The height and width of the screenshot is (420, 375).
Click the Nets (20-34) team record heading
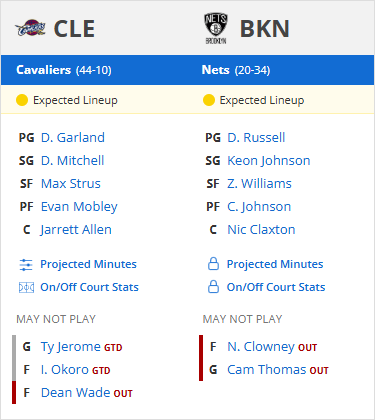(236, 70)
